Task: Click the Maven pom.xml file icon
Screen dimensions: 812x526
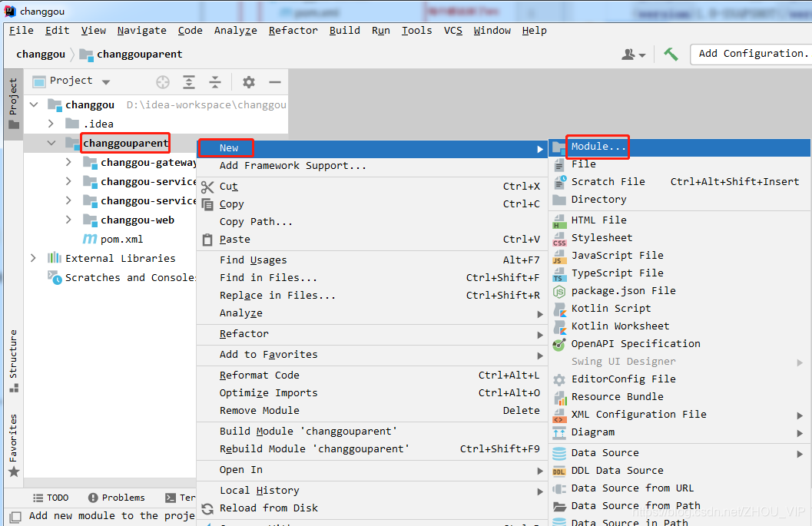Action: (x=90, y=239)
